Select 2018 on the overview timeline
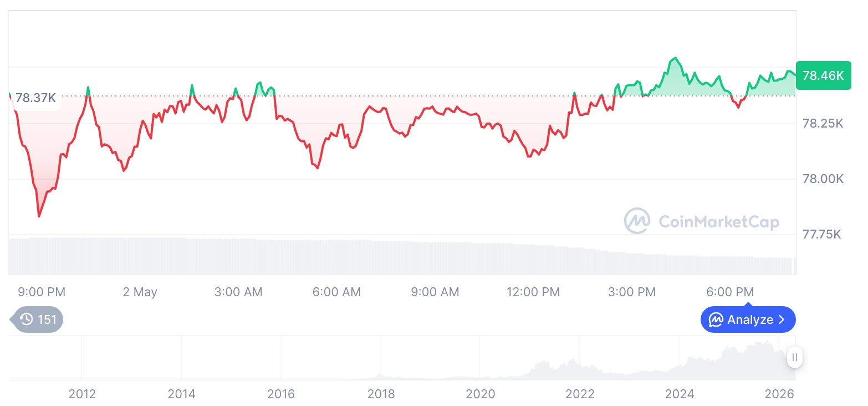 (x=381, y=394)
